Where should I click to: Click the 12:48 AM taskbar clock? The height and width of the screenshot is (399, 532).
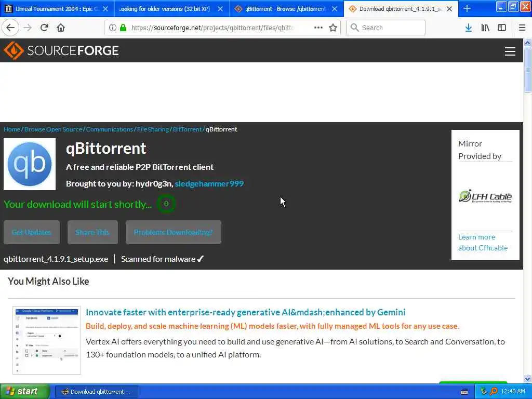[513, 392]
